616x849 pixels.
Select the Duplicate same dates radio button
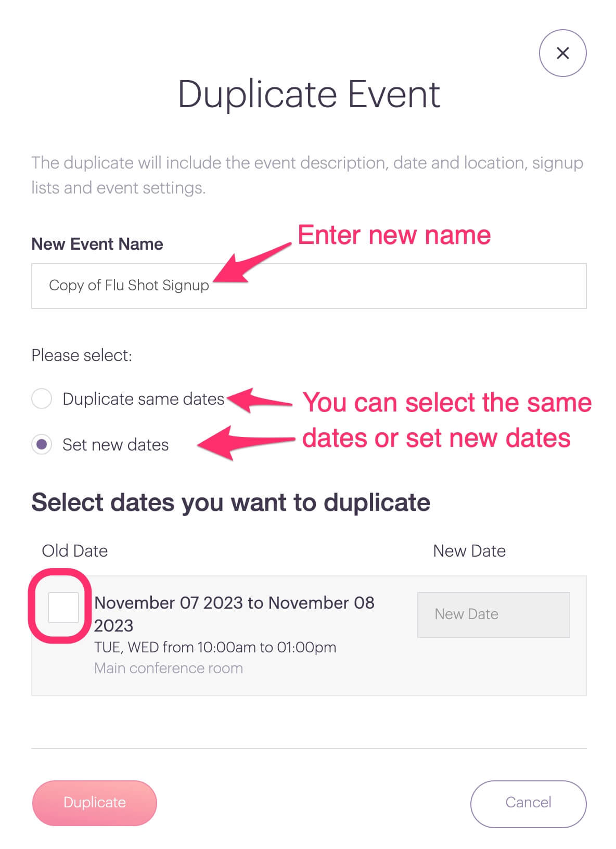click(42, 399)
